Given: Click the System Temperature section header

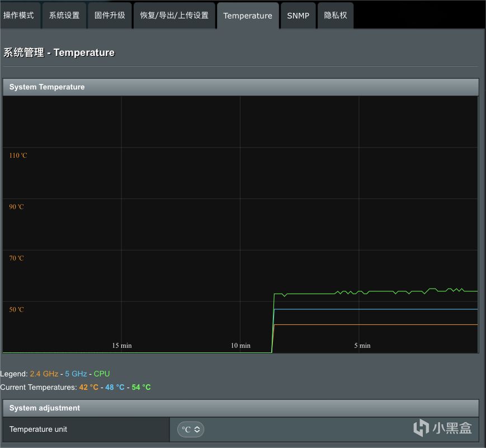Looking at the screenshot, I should [241, 87].
